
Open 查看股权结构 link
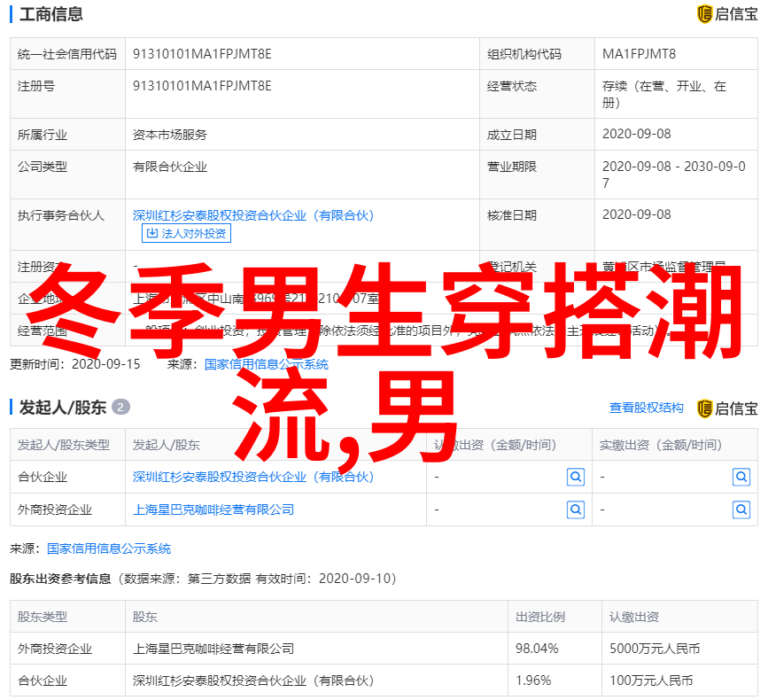click(646, 408)
